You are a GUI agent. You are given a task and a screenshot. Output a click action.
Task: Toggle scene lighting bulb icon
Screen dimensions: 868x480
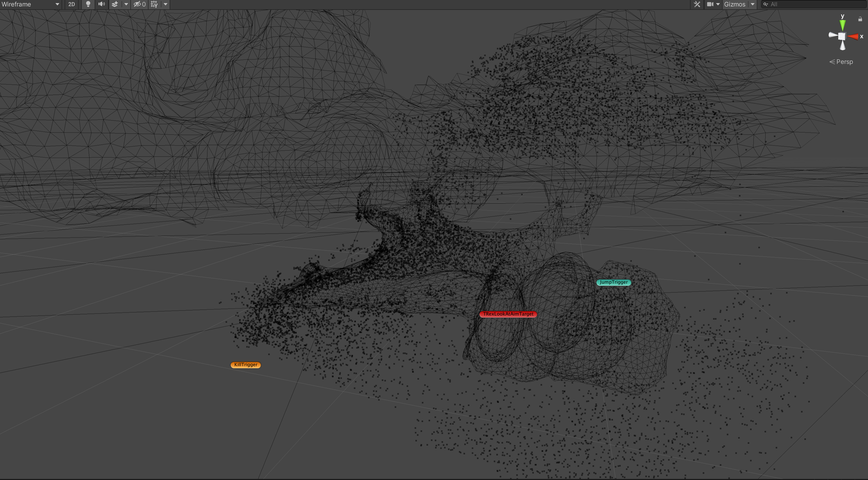pyautogui.click(x=88, y=4)
